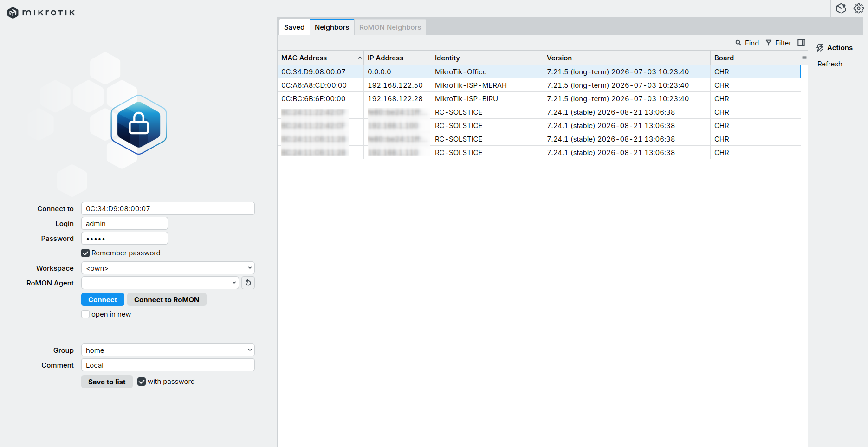
Task: Switch to the RoMON Neighbors tab
Action: point(390,27)
